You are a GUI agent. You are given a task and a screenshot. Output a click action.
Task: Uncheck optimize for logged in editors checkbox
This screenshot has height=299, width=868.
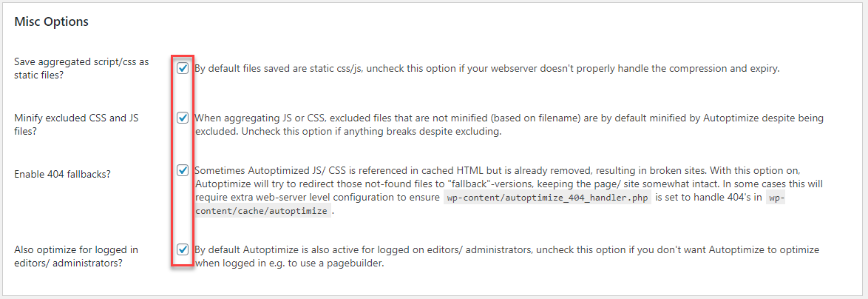(183, 249)
